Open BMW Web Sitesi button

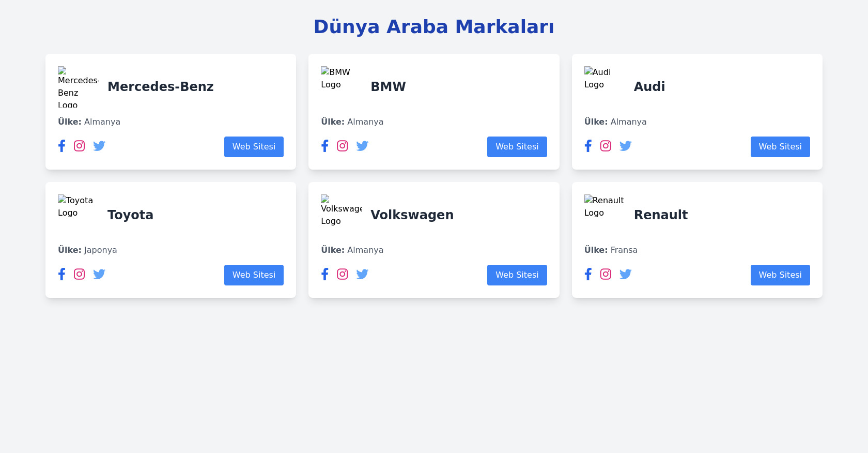(x=517, y=147)
